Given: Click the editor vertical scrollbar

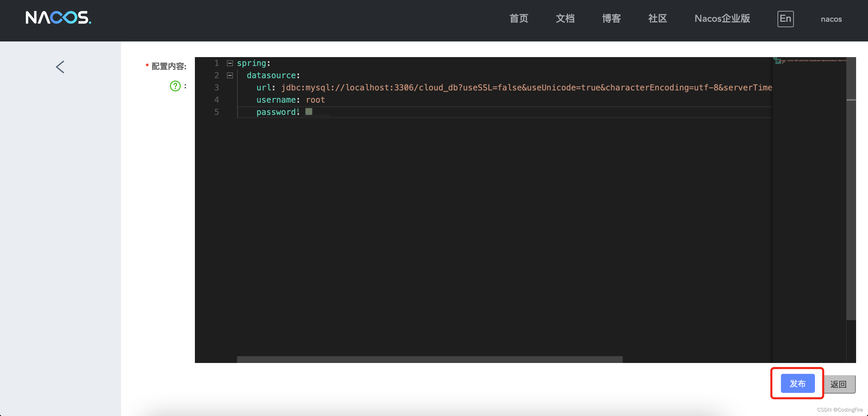Looking at the screenshot, I should (x=851, y=189).
